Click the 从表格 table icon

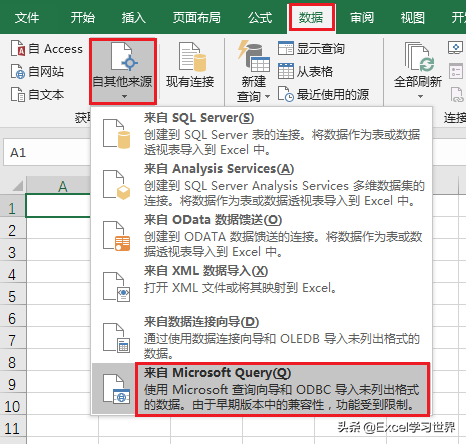pos(286,71)
